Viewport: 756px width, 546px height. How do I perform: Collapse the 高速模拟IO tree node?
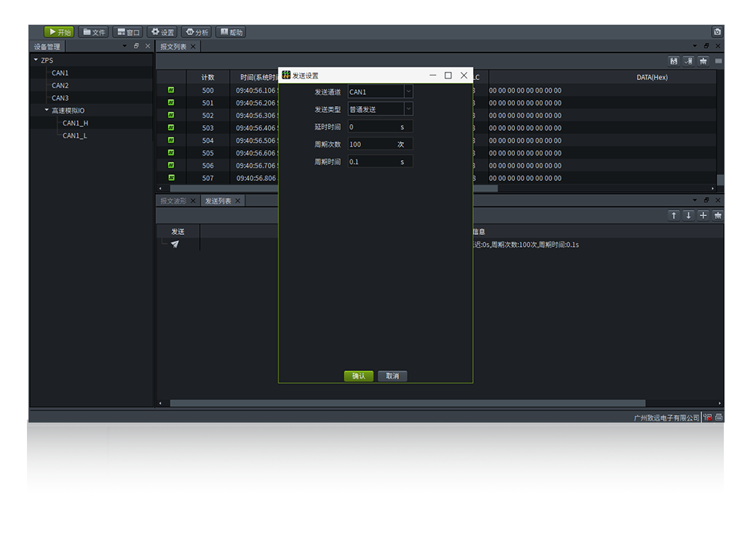coord(46,111)
